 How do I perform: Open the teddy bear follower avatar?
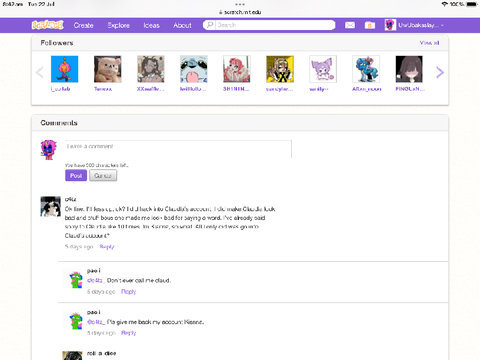point(107,69)
